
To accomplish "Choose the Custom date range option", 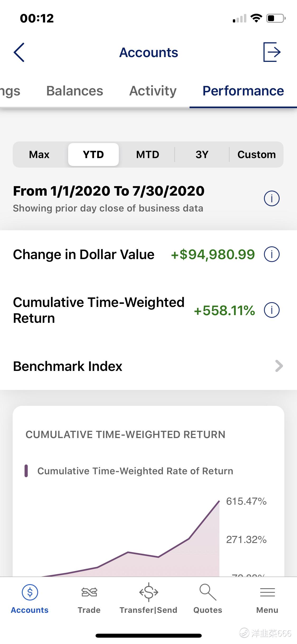I will click(256, 155).
